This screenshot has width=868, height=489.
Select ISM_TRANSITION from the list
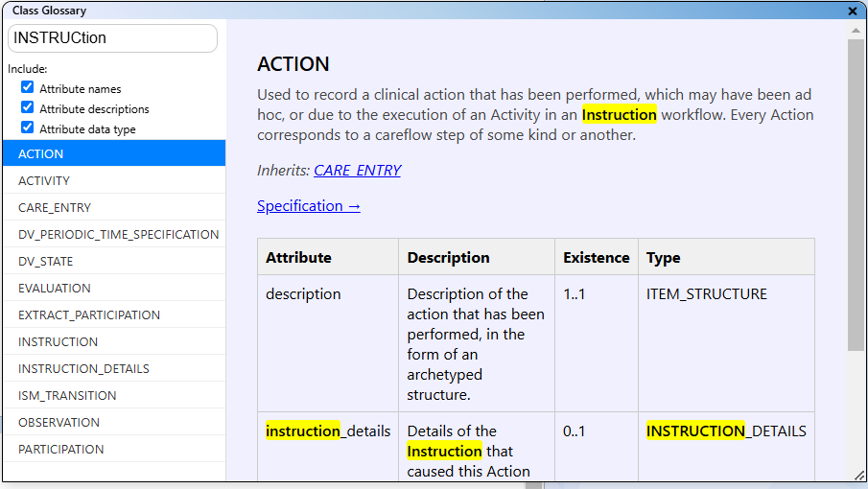point(114,395)
